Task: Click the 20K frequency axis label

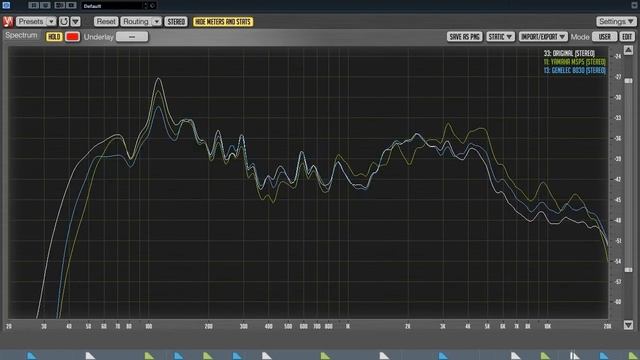Action: (x=607, y=326)
